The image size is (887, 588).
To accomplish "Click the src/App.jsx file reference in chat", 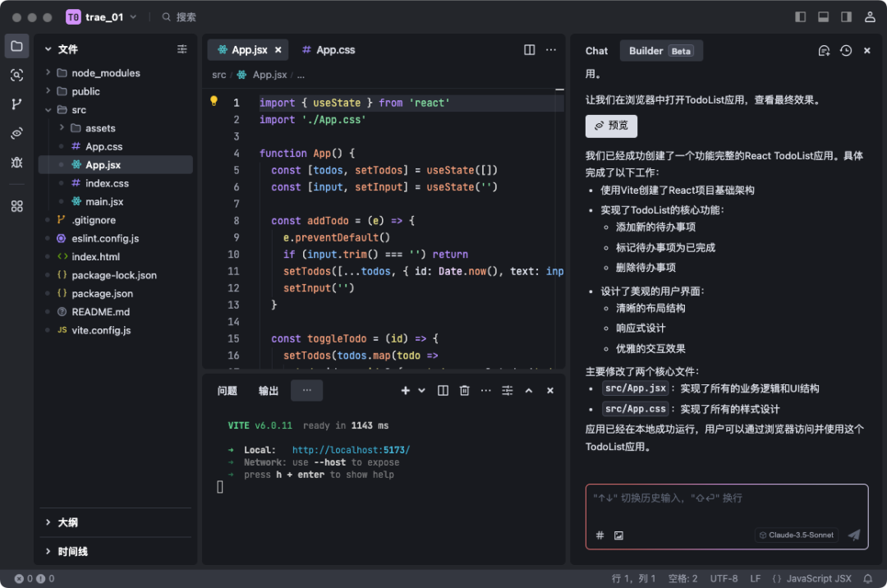I will click(x=635, y=388).
